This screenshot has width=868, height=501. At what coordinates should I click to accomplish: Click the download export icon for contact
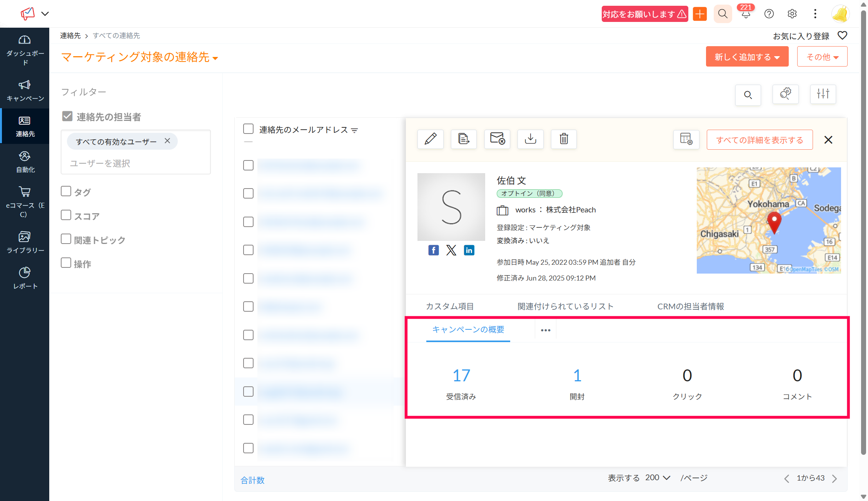click(530, 139)
